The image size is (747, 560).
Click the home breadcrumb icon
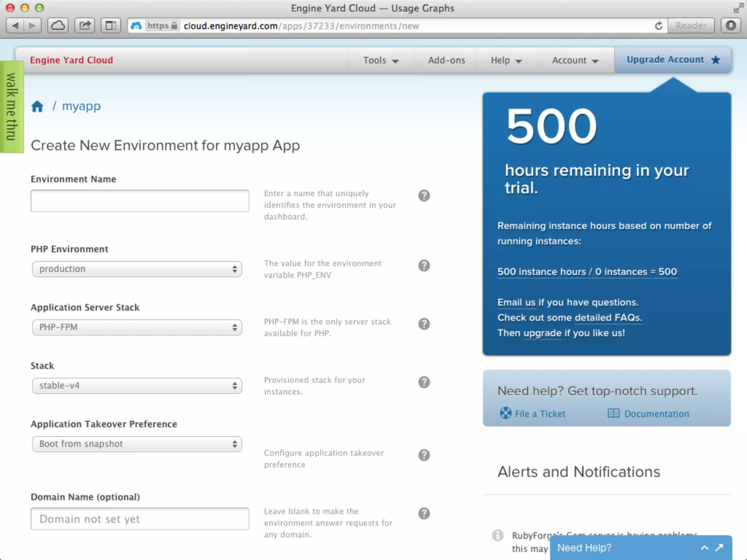tap(37, 106)
